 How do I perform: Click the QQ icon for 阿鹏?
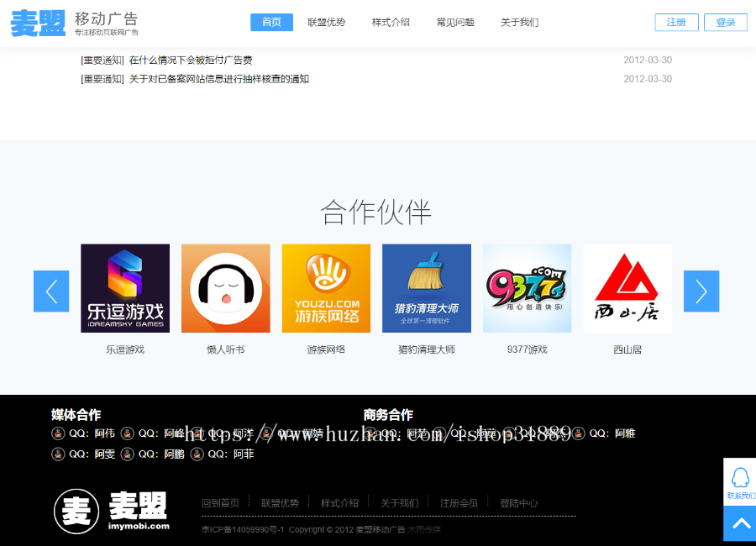click(128, 454)
